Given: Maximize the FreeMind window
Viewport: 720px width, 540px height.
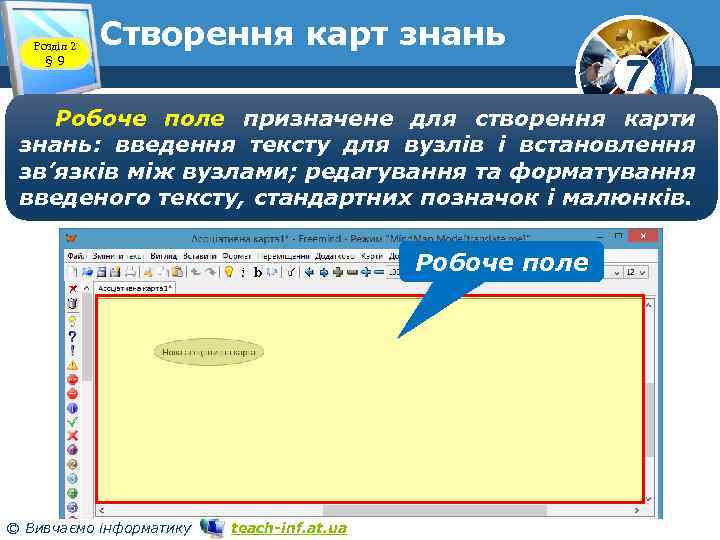Looking at the screenshot, I should pyautogui.click(x=618, y=236).
